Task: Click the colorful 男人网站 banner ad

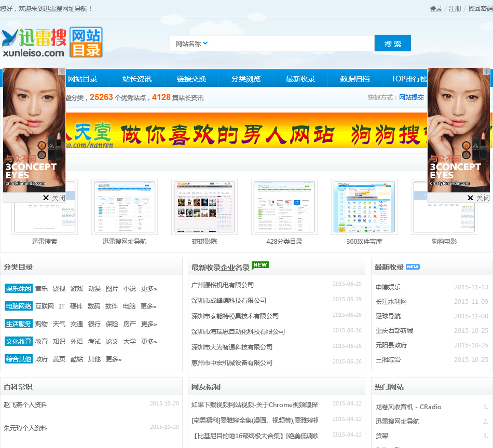Action: pos(246,130)
